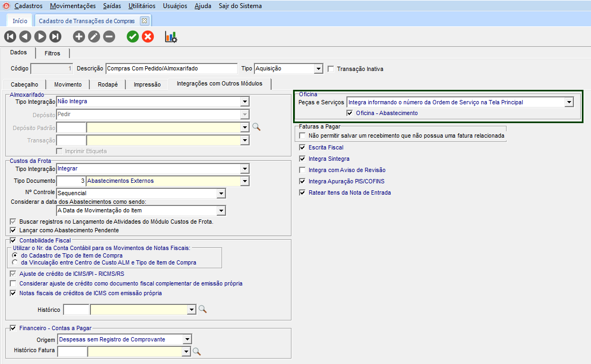Image resolution: width=591 pixels, height=364 pixels.
Task: Jump to the last record
Action: [55, 37]
